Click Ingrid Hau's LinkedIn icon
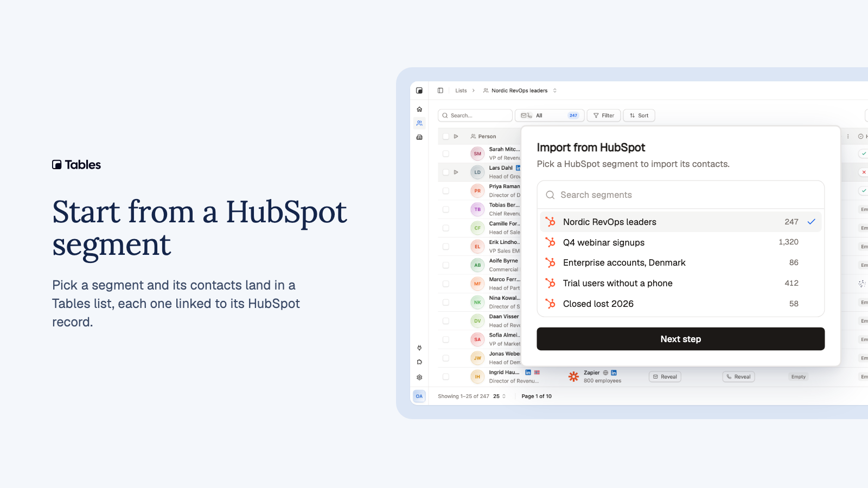 (528, 373)
